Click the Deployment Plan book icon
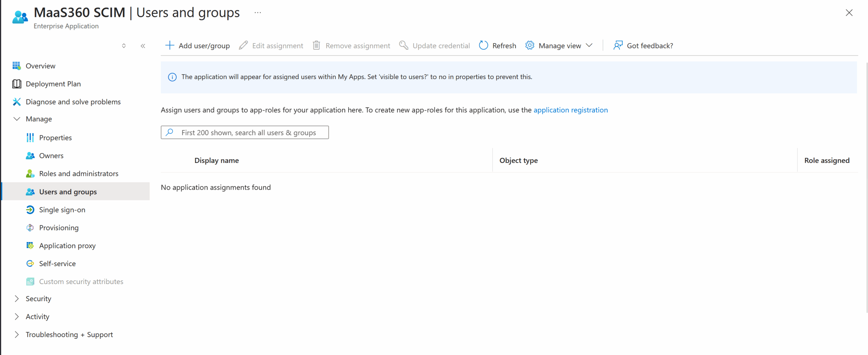Viewport: 868px width, 355px height. pos(17,84)
